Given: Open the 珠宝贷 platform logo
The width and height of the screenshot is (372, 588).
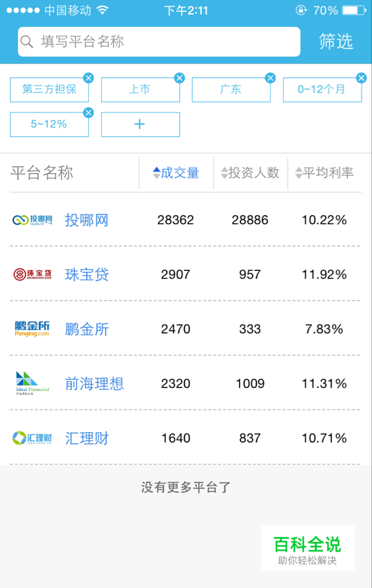Looking at the screenshot, I should coord(32,274).
